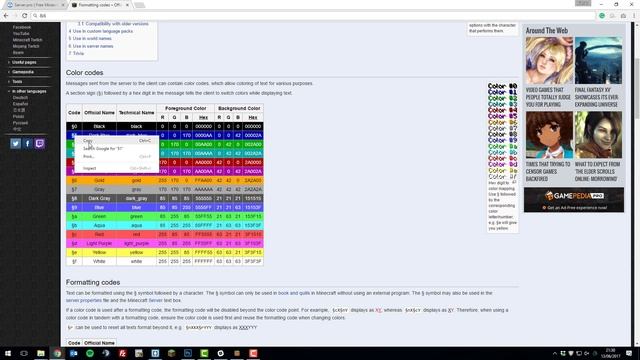Switch to the Server.pro browser tab
This screenshot has width=640, height=360.
(35, 5)
